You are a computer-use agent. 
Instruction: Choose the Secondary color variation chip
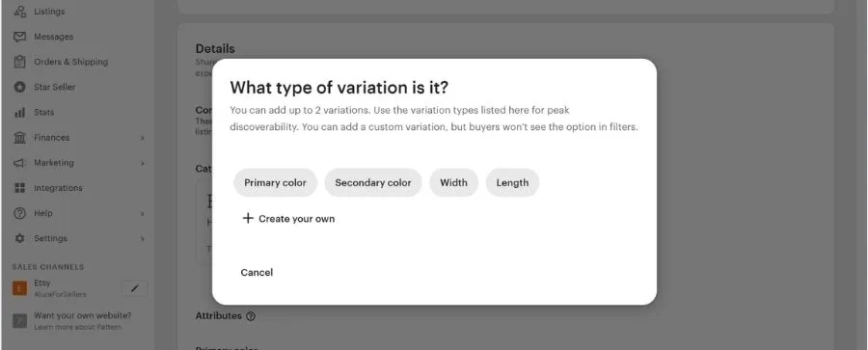click(373, 183)
